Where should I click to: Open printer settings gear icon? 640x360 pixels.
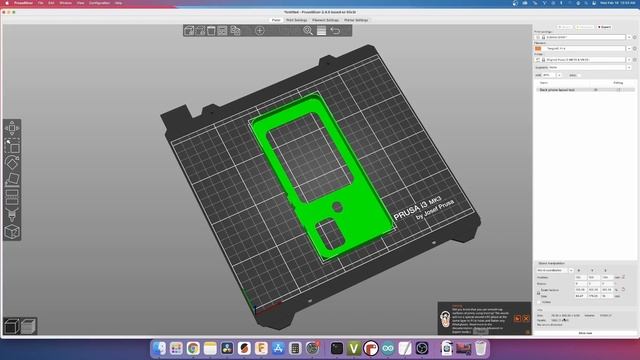pos(634,60)
